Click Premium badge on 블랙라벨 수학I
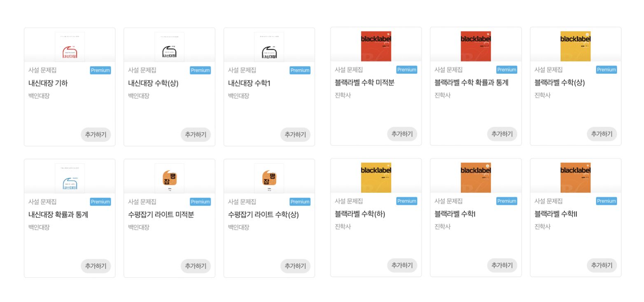644x302 pixels. (506, 201)
